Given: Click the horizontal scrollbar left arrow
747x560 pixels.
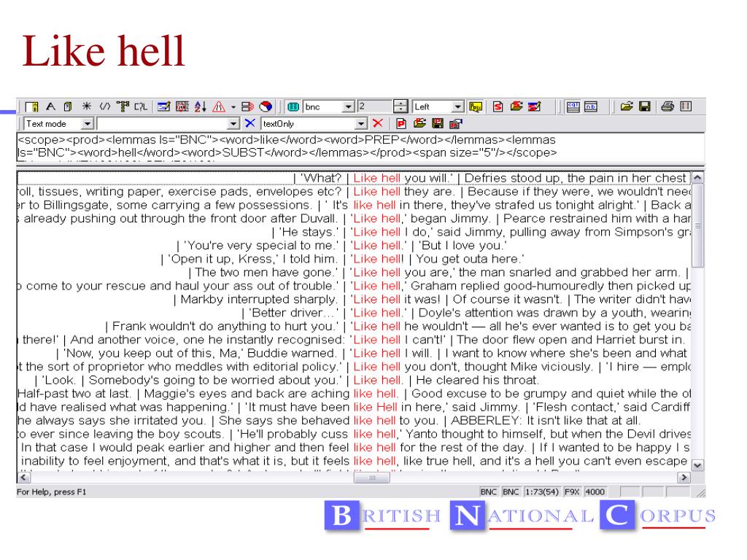Looking at the screenshot, I should click(23, 477).
